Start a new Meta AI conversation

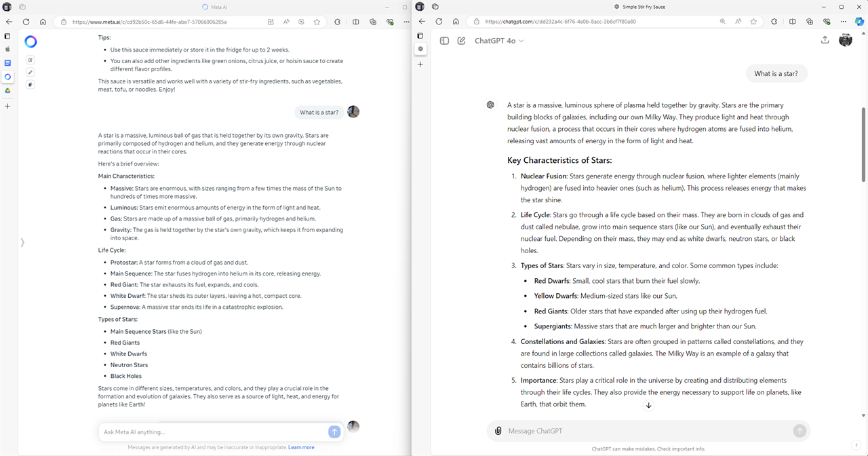(x=31, y=60)
